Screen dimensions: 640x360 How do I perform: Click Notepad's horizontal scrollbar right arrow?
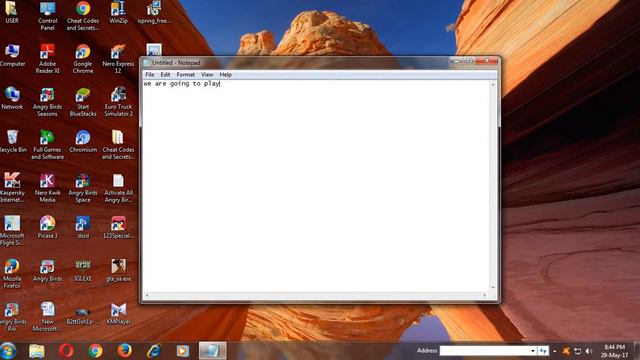click(485, 295)
